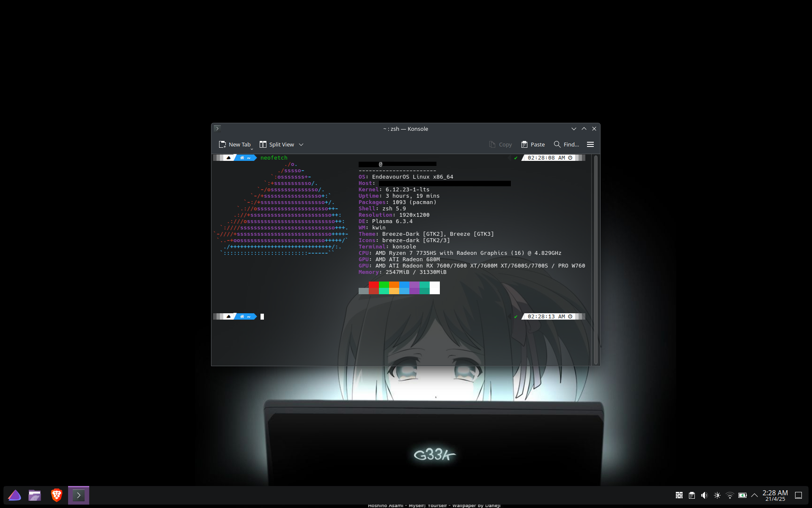Image resolution: width=812 pixels, height=508 pixels.
Task: Open the brightness and color tray applet
Action: [717, 495]
